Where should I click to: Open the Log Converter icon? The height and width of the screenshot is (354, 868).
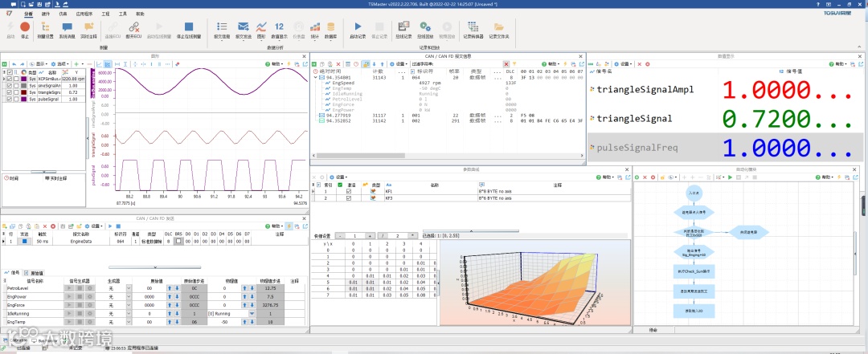click(474, 28)
